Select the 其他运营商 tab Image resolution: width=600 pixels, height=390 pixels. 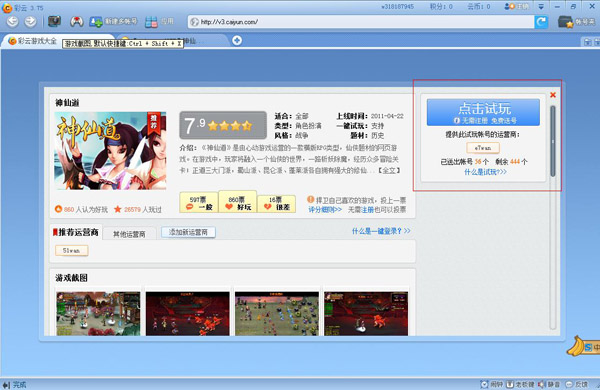coord(129,234)
